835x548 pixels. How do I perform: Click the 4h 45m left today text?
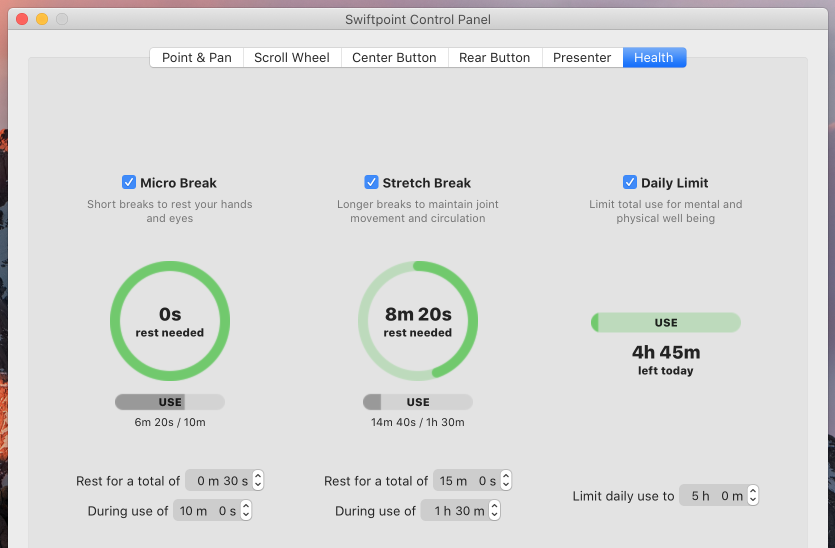666,360
